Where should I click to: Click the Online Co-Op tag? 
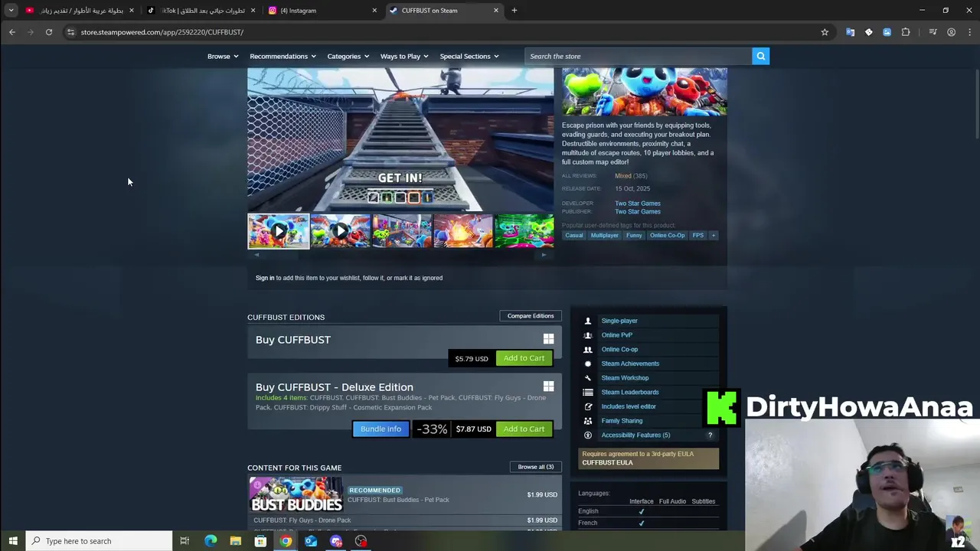(667, 236)
